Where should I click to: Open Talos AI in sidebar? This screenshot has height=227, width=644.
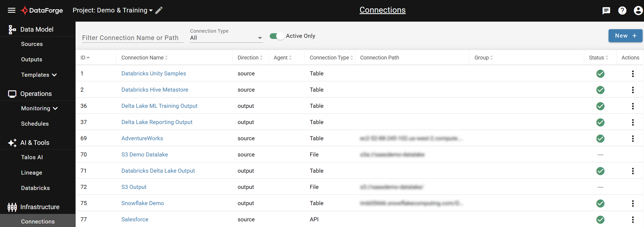32,157
